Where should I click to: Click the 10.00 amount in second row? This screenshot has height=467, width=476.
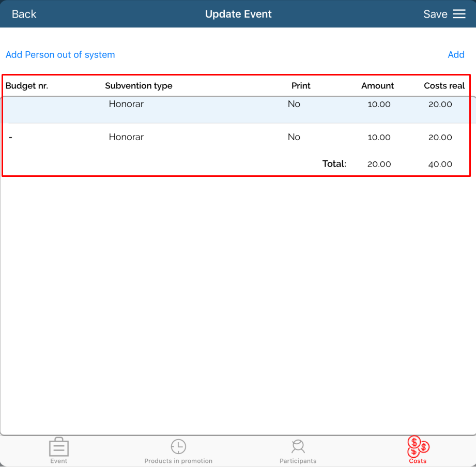coord(379,138)
